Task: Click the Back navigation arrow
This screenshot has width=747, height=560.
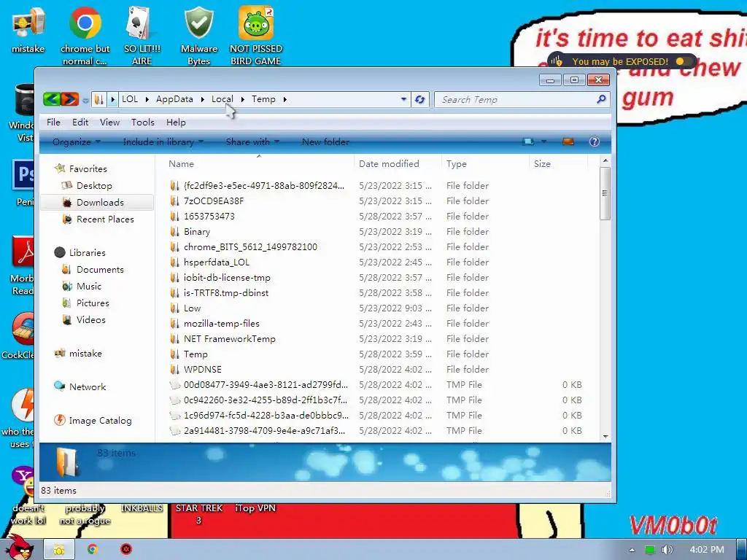Action: pyautogui.click(x=52, y=99)
